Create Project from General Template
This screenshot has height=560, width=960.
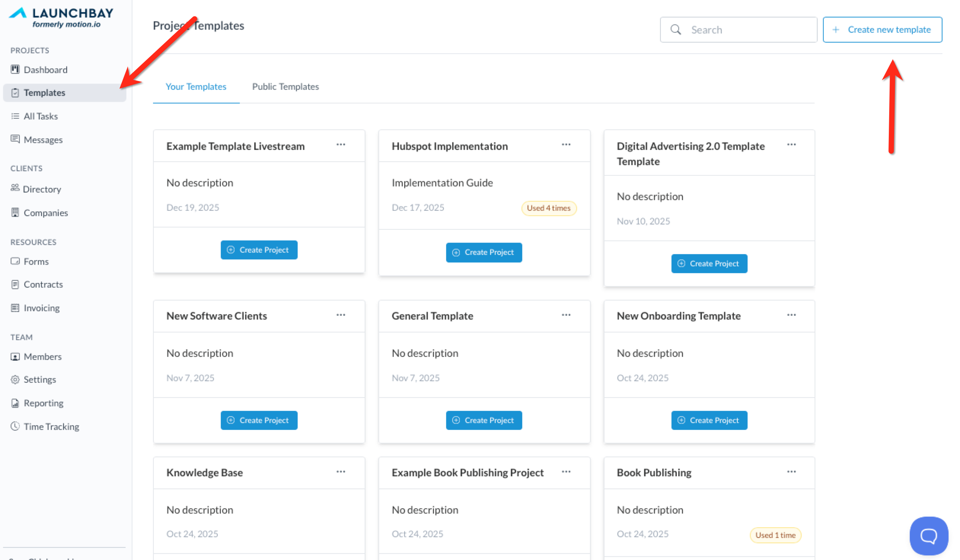click(x=484, y=420)
